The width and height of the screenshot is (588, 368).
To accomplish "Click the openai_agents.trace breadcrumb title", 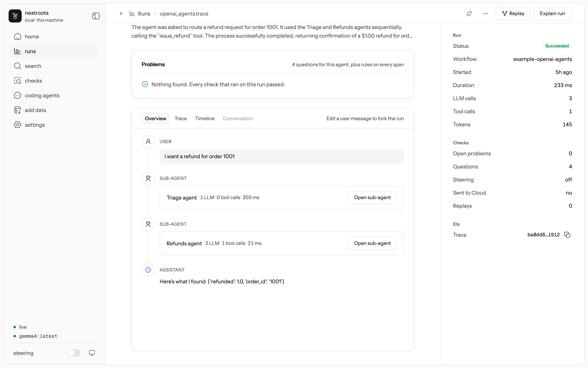I will pyautogui.click(x=184, y=14).
